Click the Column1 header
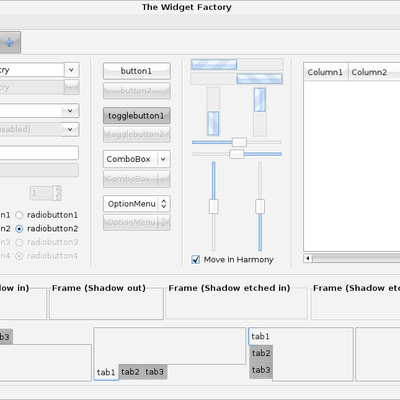The image size is (400, 400). tap(326, 72)
